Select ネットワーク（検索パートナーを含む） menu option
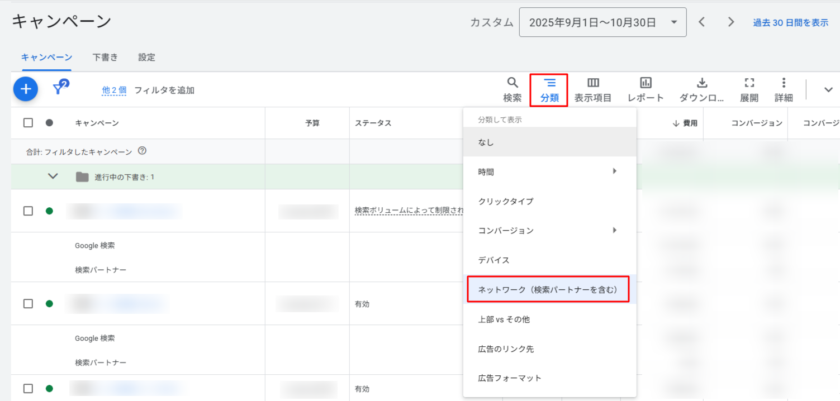This screenshot has height=401, width=840. click(548, 290)
